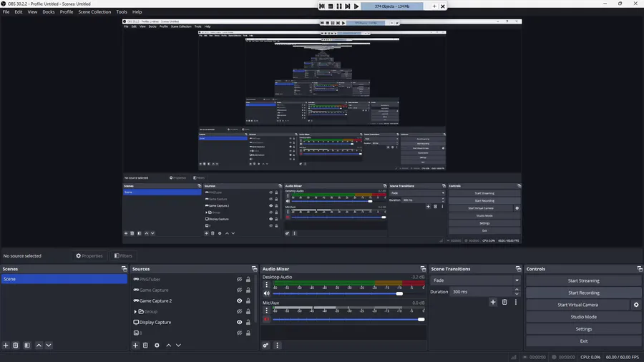Open the File menu
This screenshot has width=644, height=362.
6,12
